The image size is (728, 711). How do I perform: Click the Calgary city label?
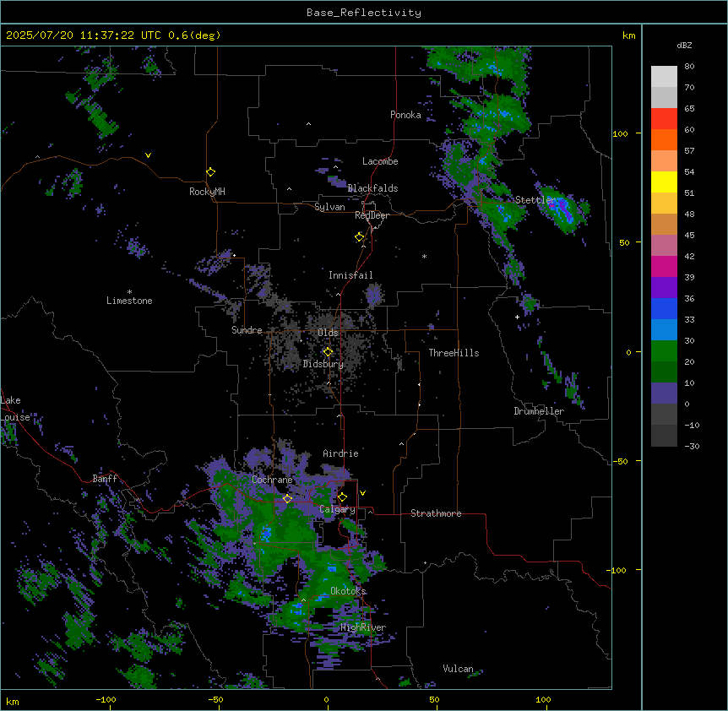pyautogui.click(x=337, y=509)
